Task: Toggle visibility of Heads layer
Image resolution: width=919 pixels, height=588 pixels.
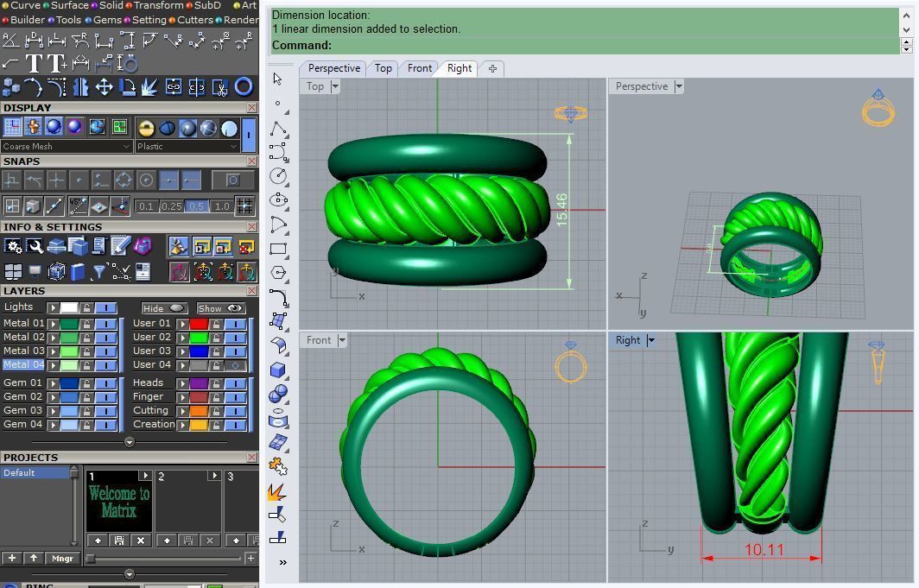Action: [235, 383]
